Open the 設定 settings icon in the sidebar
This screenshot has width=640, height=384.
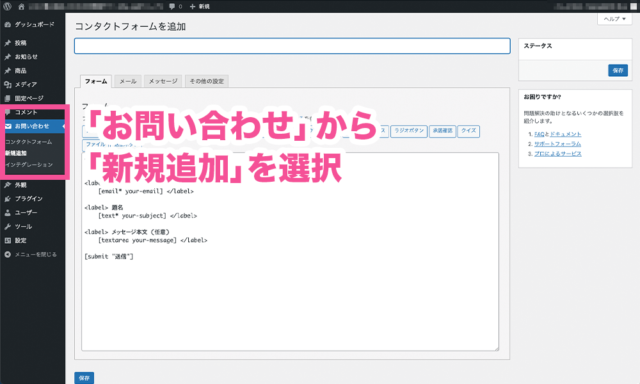(x=7, y=240)
